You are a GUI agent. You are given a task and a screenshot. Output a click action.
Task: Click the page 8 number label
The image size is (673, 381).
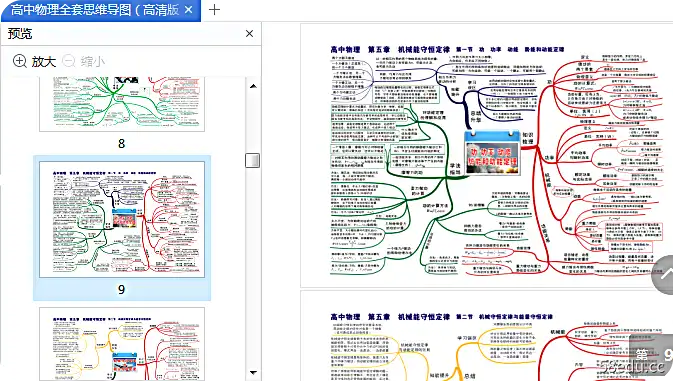(x=121, y=143)
